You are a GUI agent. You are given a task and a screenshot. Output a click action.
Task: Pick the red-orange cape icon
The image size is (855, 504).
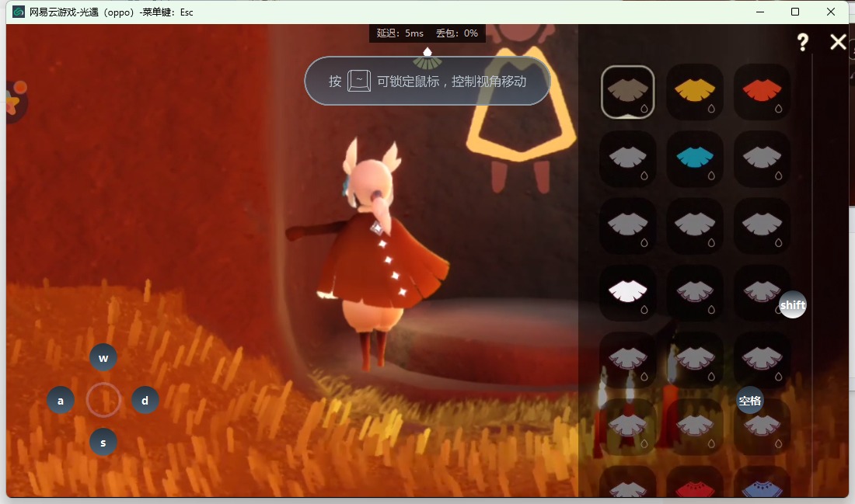(762, 92)
